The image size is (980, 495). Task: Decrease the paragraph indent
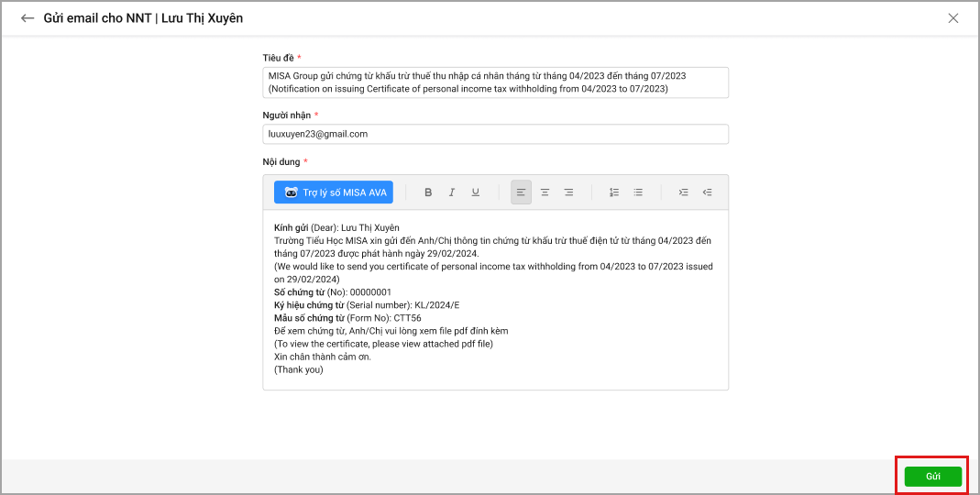707,192
